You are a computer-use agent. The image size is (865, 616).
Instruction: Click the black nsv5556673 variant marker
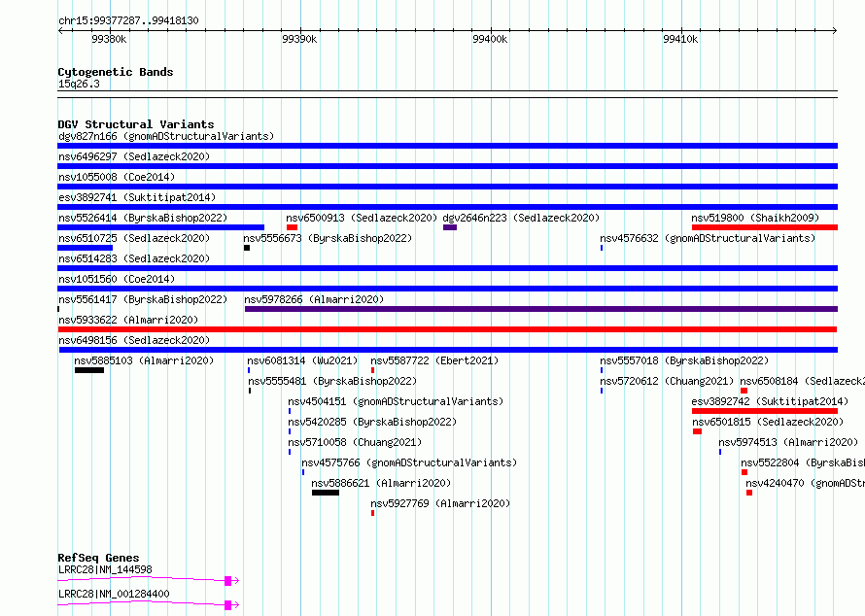point(247,248)
